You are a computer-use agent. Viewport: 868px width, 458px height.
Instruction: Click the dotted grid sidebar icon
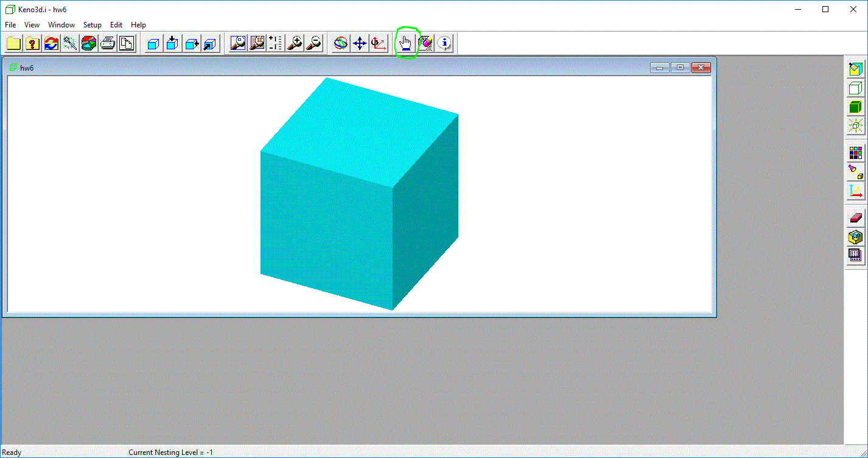click(x=856, y=255)
